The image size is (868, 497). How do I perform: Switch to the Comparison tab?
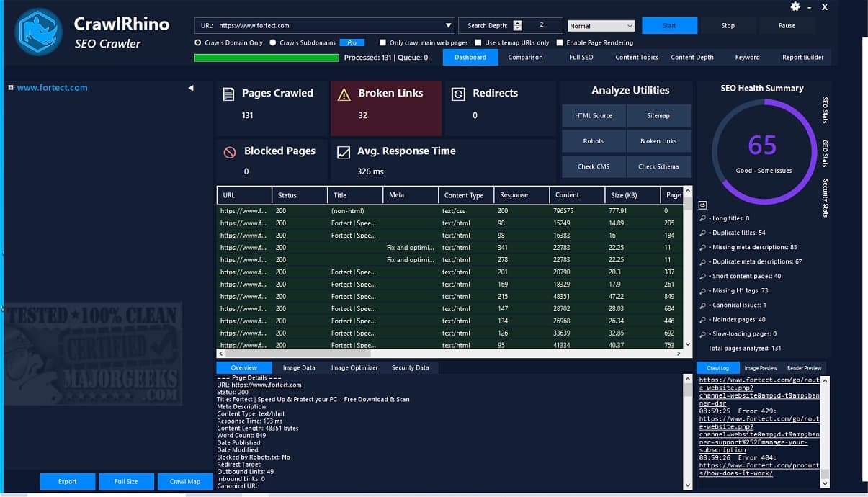(x=526, y=57)
